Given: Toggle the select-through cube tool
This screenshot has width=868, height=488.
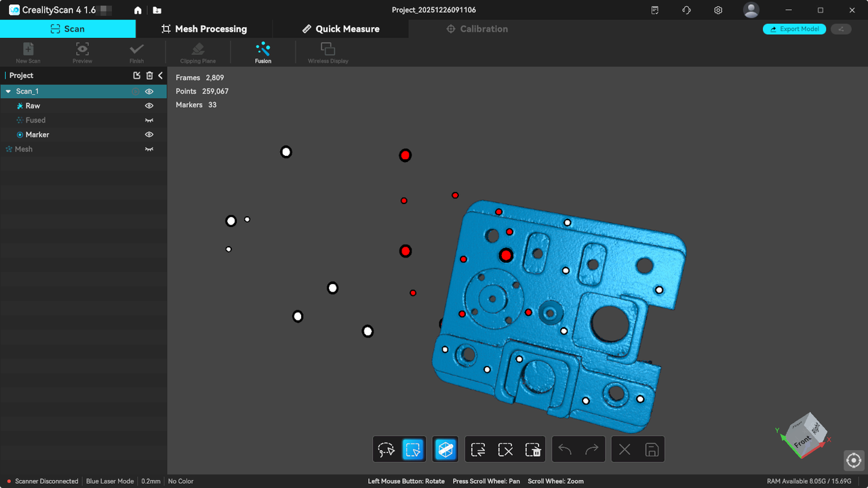Looking at the screenshot, I should pos(446,449).
